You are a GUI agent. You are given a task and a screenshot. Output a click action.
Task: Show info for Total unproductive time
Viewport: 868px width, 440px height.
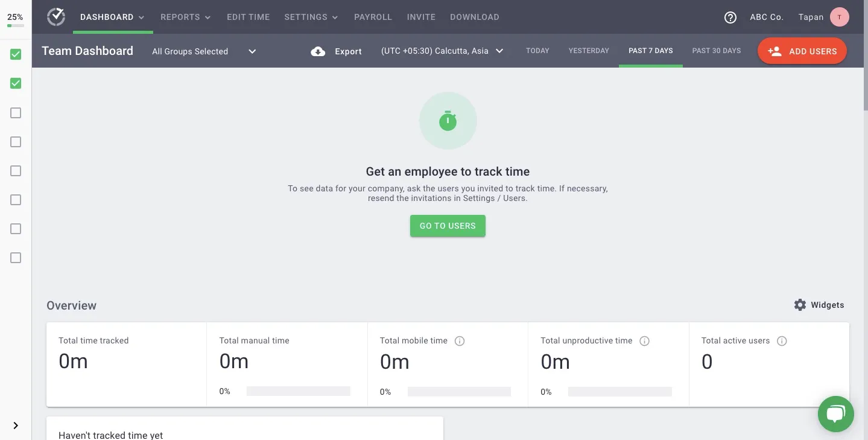644,341
